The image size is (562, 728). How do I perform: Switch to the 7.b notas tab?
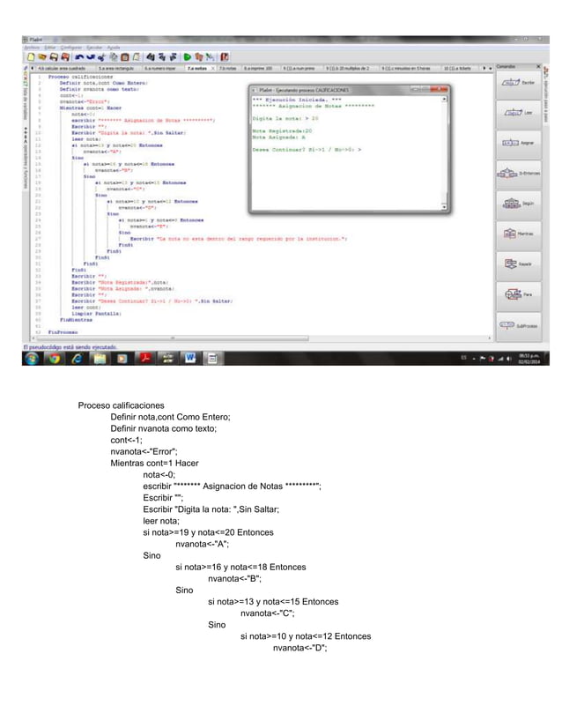pos(227,68)
